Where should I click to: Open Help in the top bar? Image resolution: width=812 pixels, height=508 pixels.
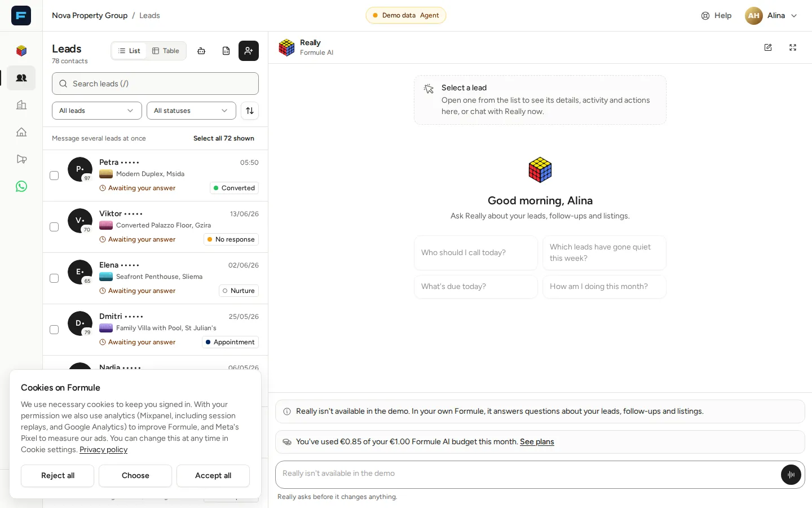716,16
